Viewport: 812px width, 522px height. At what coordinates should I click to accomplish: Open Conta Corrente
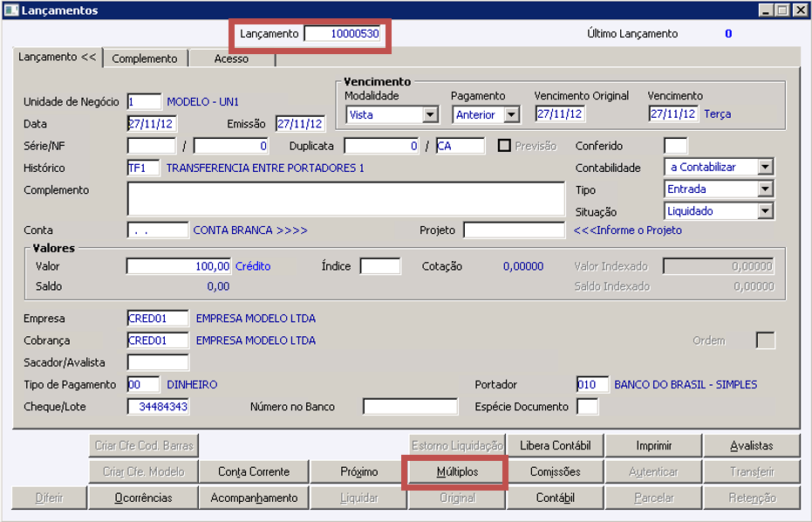(x=254, y=471)
